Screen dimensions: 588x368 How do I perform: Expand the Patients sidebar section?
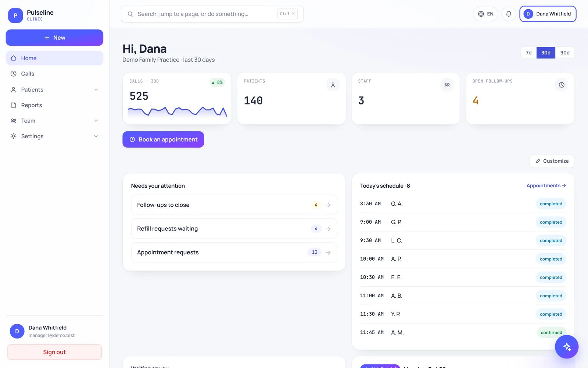click(96, 90)
